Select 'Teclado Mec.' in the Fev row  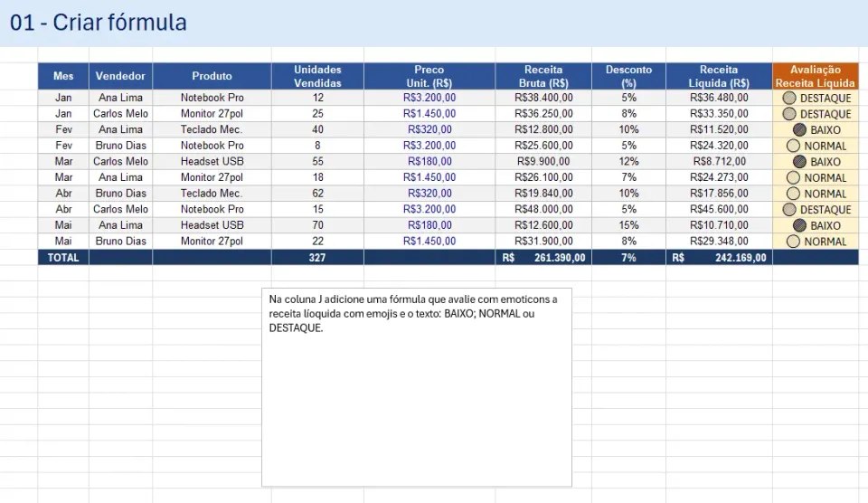[212, 129]
